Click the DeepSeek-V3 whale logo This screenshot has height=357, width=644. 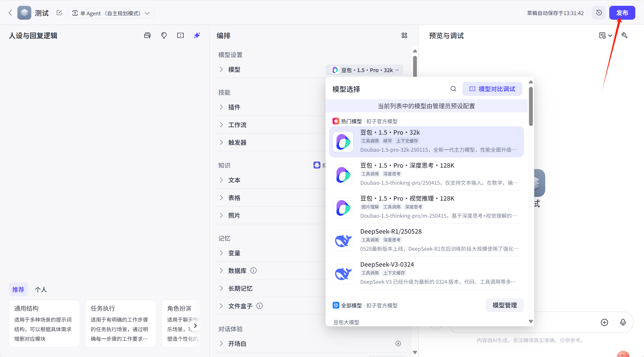343,274
